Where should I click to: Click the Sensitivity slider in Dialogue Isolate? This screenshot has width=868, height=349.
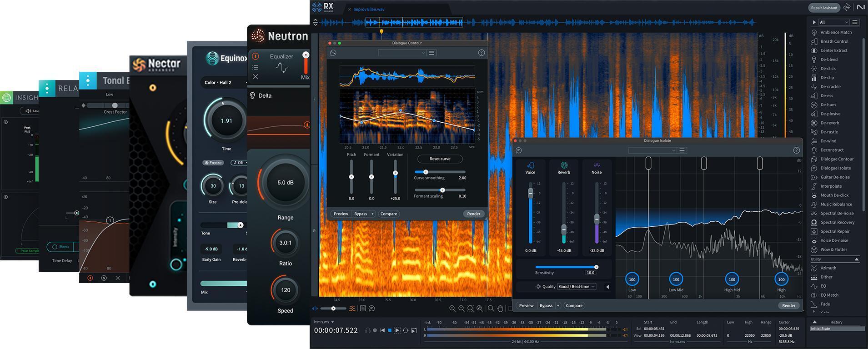pyautogui.click(x=566, y=267)
